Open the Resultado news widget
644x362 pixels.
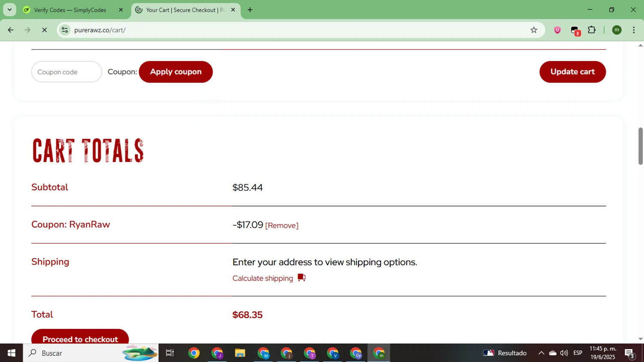505,353
